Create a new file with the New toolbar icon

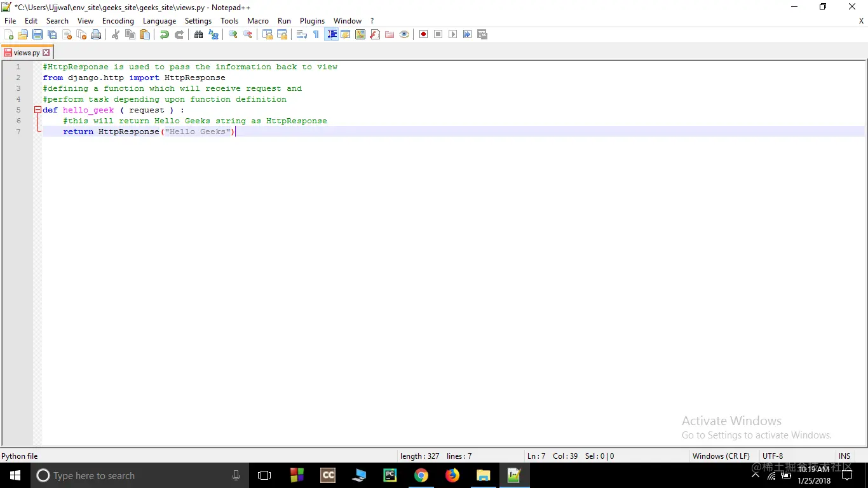pyautogui.click(x=9, y=34)
